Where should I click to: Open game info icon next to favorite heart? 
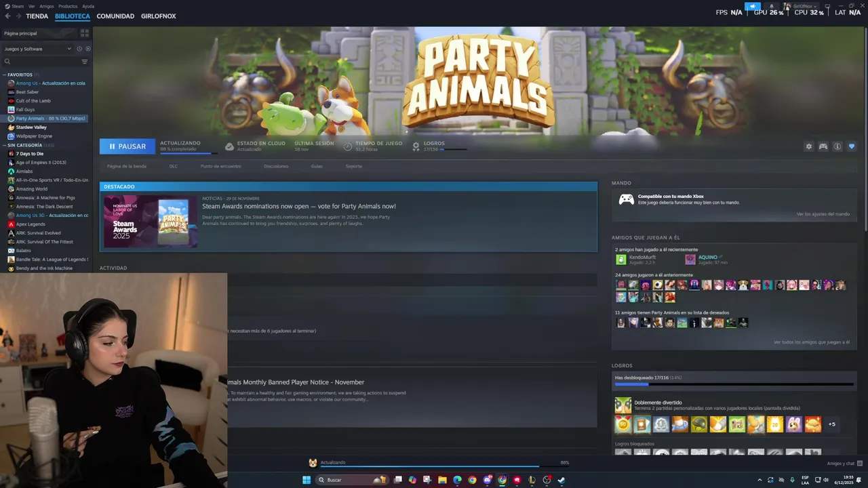pyautogui.click(x=837, y=146)
